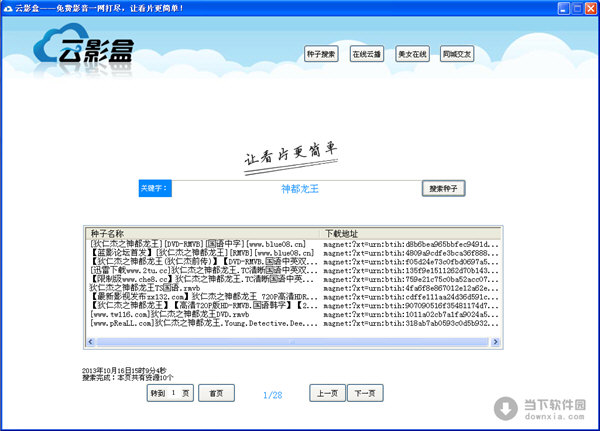Viewport: 600px width, 431px height.
Task: Click magnet link starting btih:4fa6f8e
Action: click(x=411, y=288)
